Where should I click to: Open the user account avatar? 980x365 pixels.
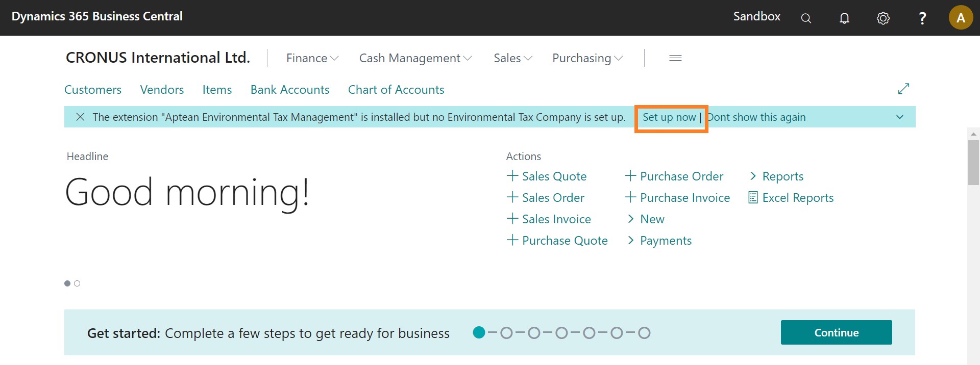click(x=961, y=18)
